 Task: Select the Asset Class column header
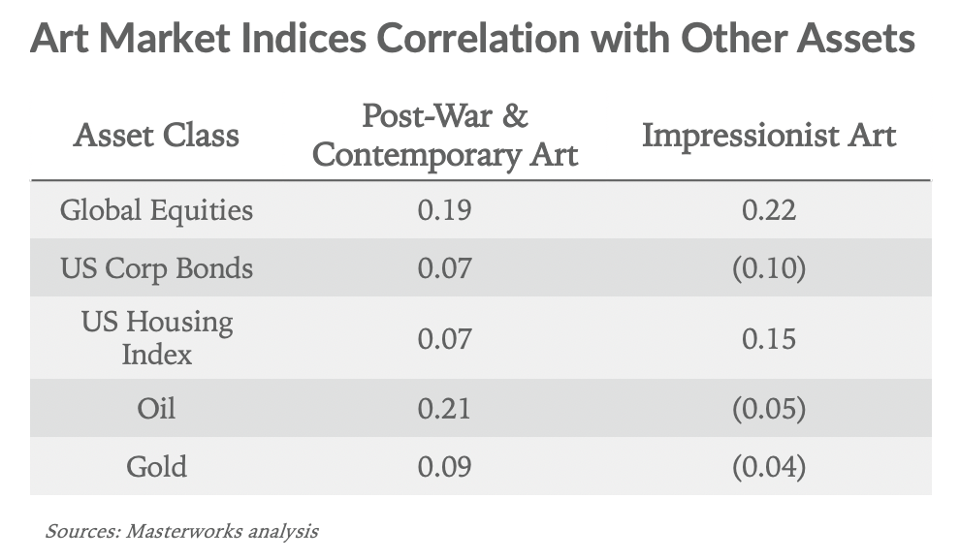pyautogui.click(x=156, y=135)
